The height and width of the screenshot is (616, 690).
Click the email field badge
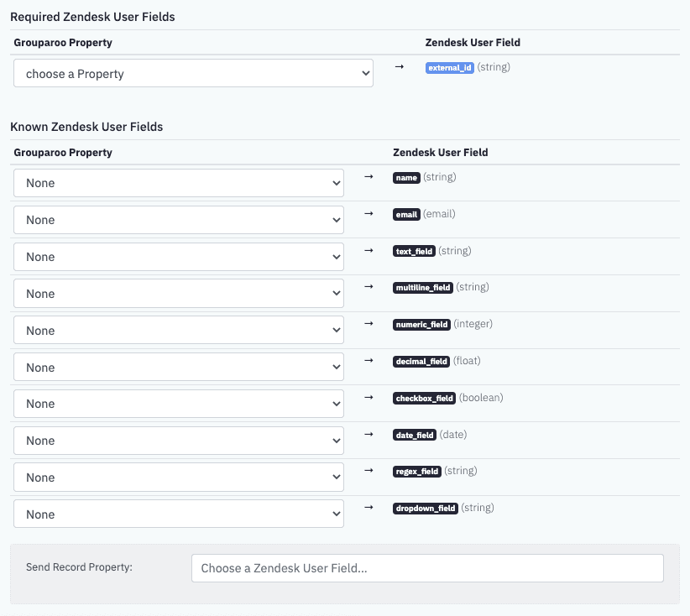click(406, 215)
